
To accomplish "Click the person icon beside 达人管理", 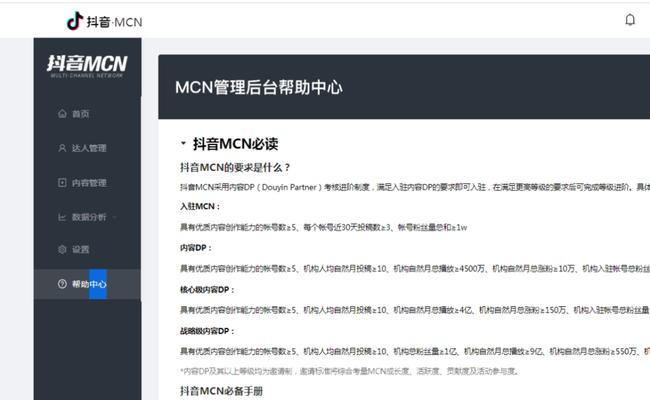I will click(62, 148).
